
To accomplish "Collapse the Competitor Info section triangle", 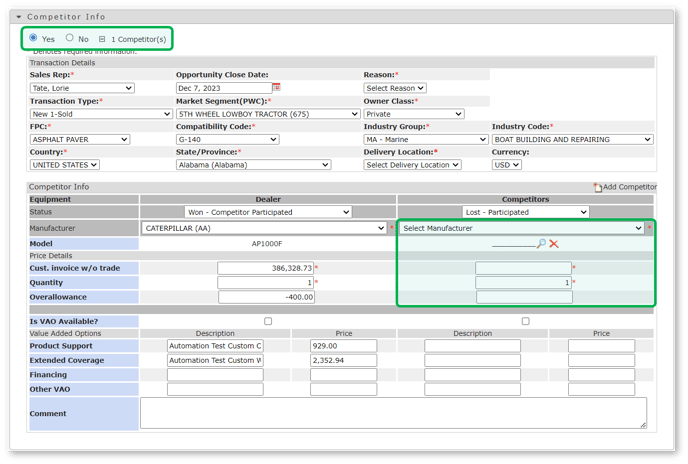I will pyautogui.click(x=19, y=17).
